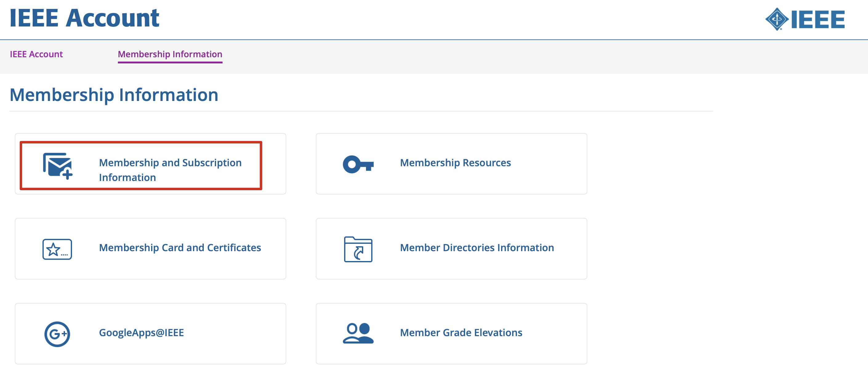
Task: Open Member Directories Information link
Action: [x=477, y=247]
